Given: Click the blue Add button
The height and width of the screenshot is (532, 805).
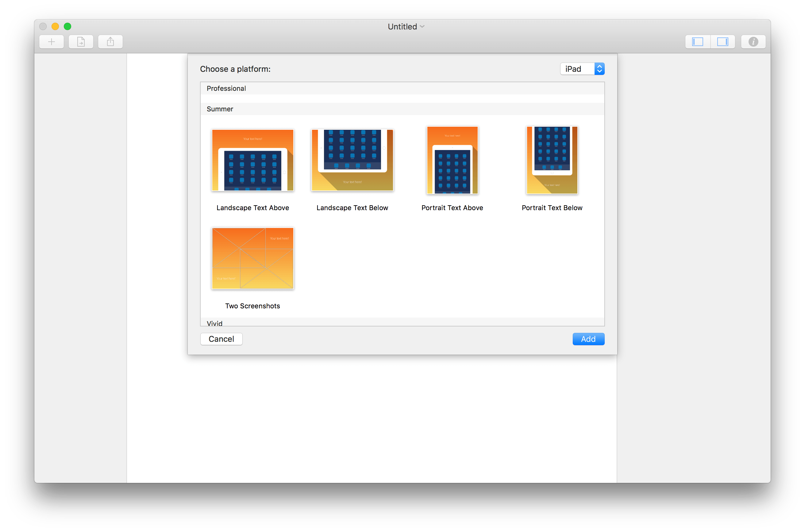Looking at the screenshot, I should [588, 339].
